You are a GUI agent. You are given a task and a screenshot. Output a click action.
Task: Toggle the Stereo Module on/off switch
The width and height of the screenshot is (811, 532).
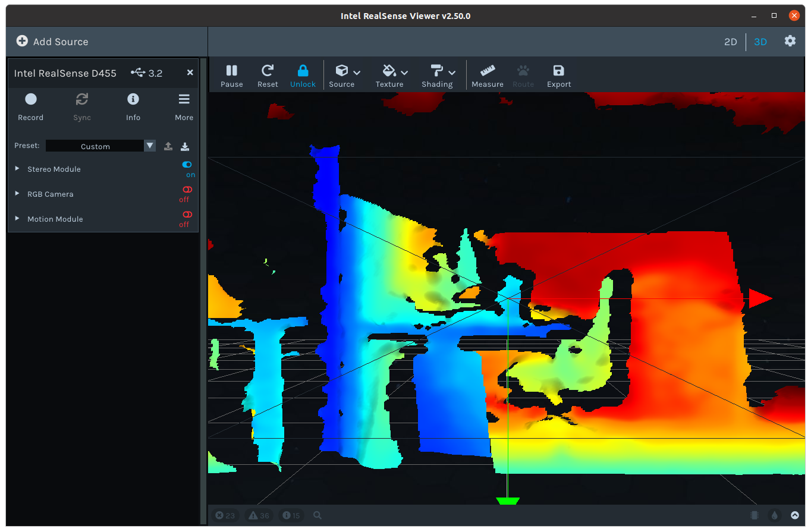click(187, 165)
